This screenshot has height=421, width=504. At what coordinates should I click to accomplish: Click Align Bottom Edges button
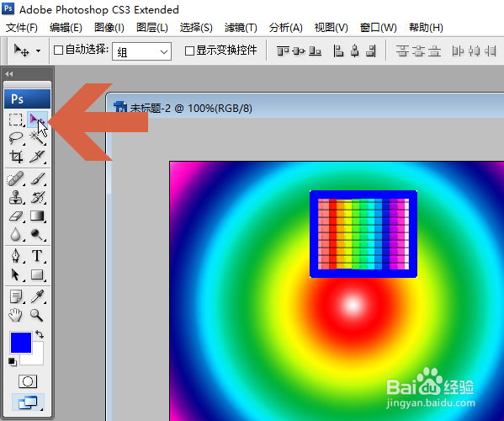click(315, 51)
